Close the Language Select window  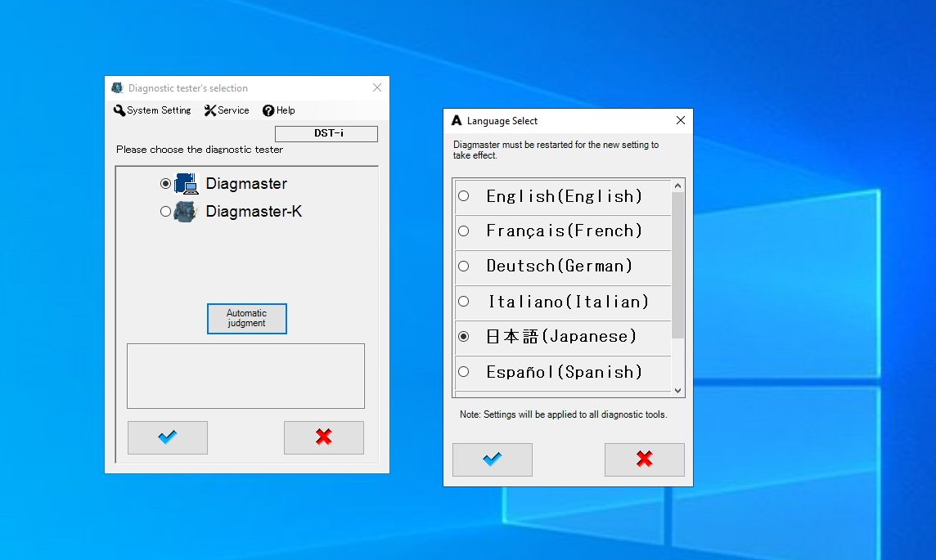(x=681, y=120)
